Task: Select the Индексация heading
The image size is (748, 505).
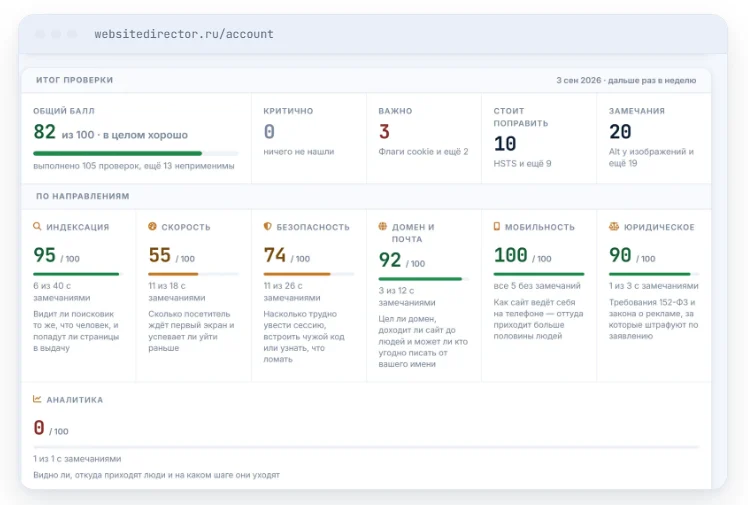Action: pyautogui.click(x=78, y=227)
